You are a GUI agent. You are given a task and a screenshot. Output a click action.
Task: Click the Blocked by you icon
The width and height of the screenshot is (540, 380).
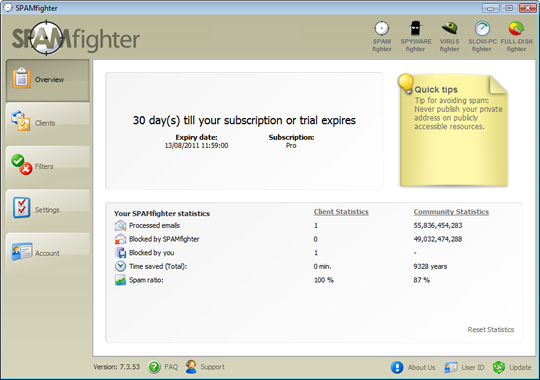pyautogui.click(x=120, y=253)
